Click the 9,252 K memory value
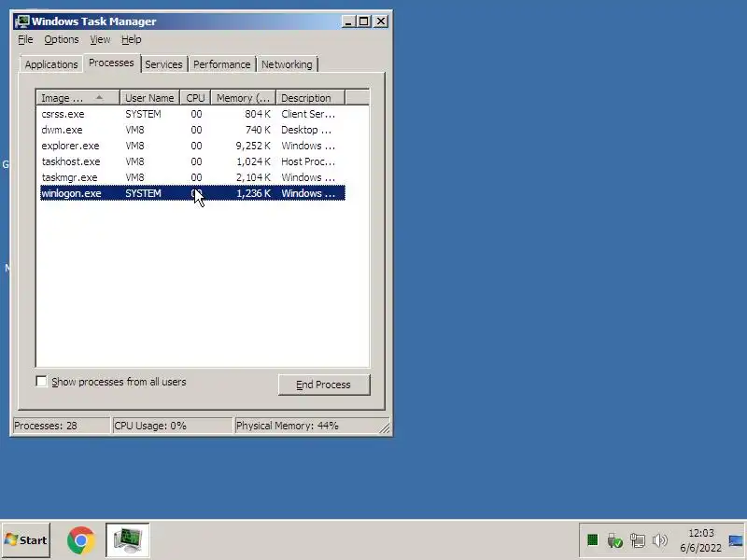The width and height of the screenshot is (747, 560). tap(253, 146)
